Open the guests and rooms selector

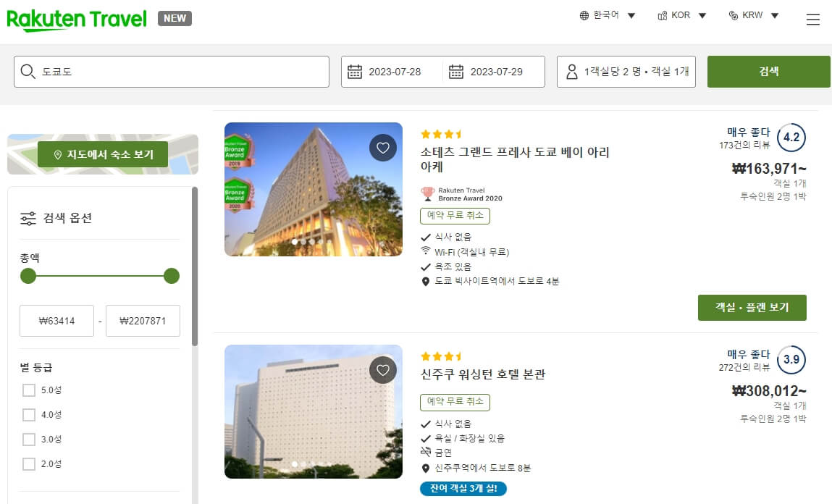tap(626, 72)
